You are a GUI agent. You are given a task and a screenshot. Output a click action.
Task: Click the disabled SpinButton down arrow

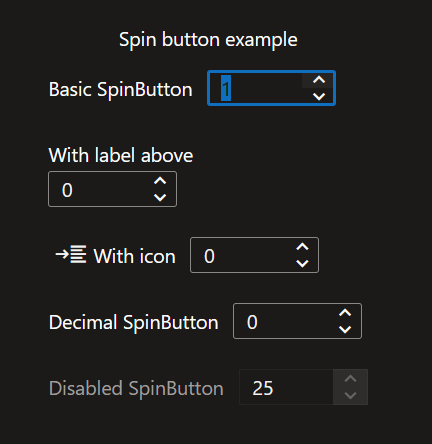coord(350,395)
